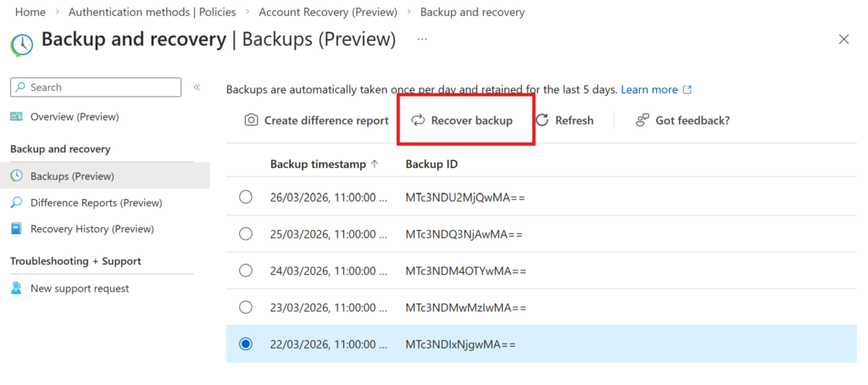Collapse the sidebar using the double chevron
This screenshot has height=385, width=868.
click(197, 87)
